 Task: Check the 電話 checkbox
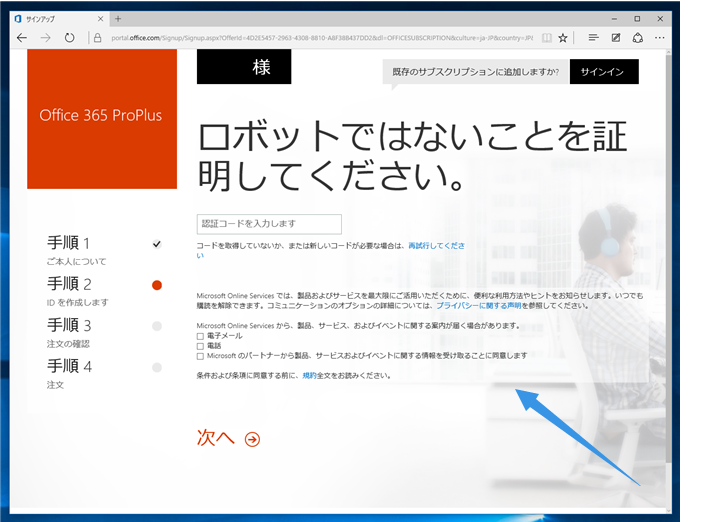200,347
